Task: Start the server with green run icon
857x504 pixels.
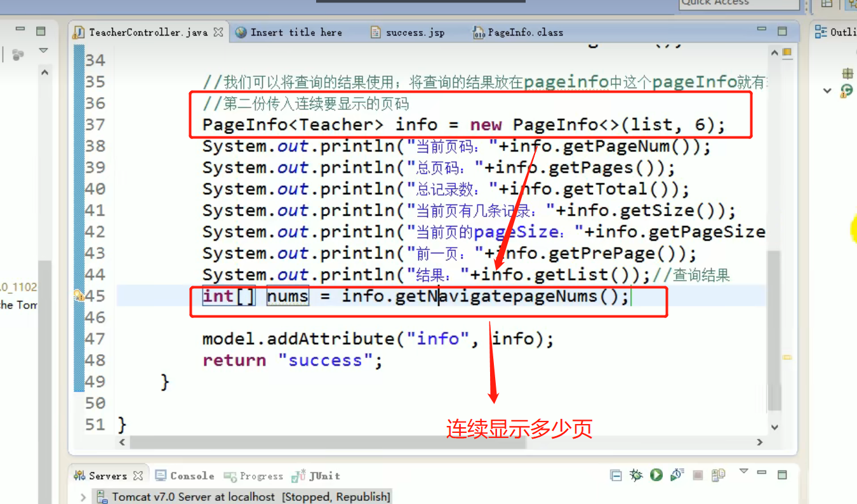Action: coord(656,475)
